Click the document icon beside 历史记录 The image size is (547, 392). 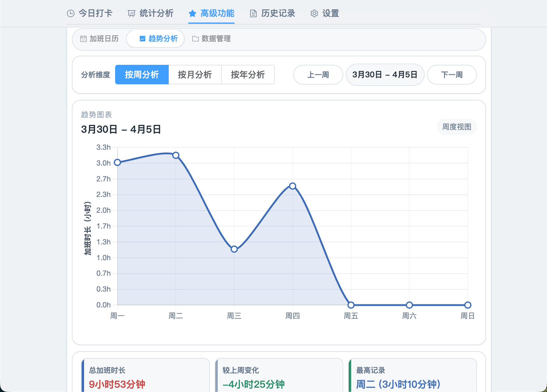pyautogui.click(x=253, y=13)
